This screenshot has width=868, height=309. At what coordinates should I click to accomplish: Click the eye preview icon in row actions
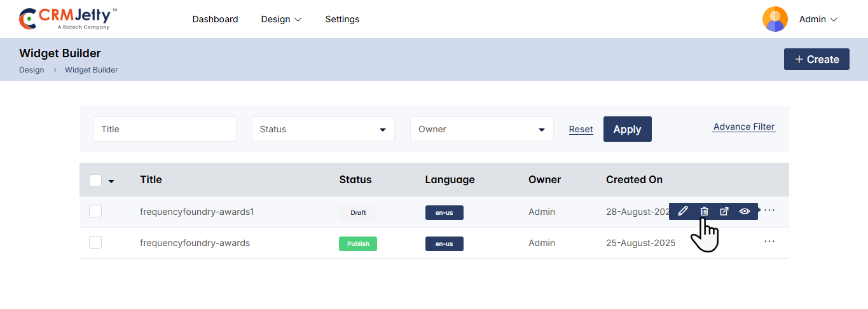[x=745, y=211]
